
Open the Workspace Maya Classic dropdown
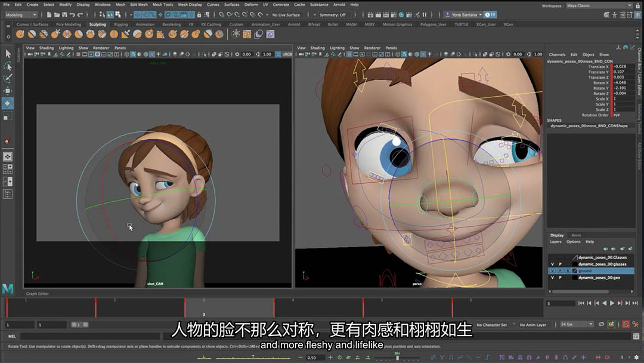[x=599, y=6]
